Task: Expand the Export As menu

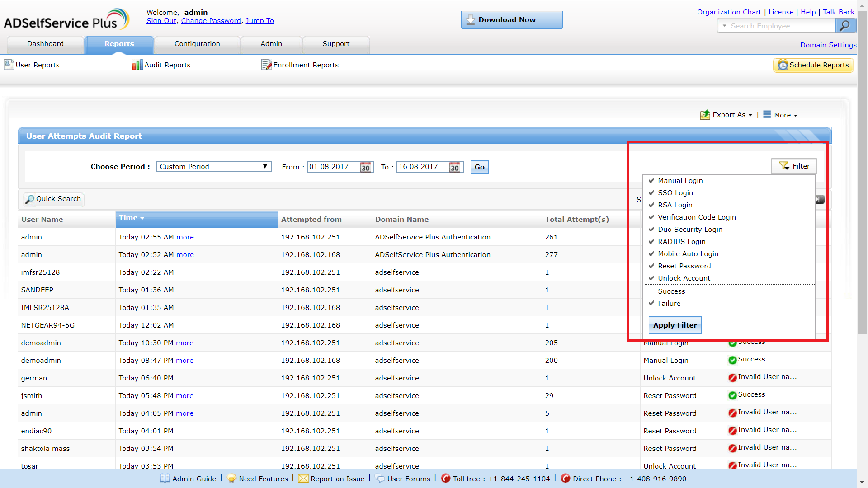Action: [728, 115]
